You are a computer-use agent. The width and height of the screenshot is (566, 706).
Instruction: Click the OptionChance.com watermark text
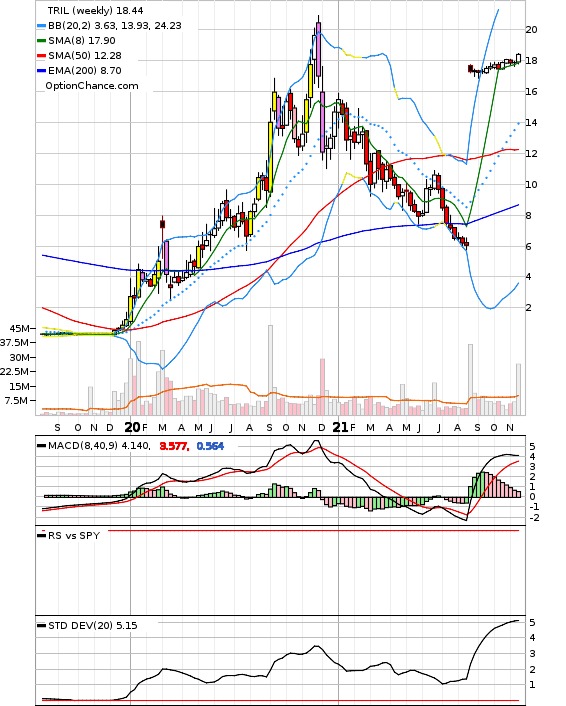[92, 86]
